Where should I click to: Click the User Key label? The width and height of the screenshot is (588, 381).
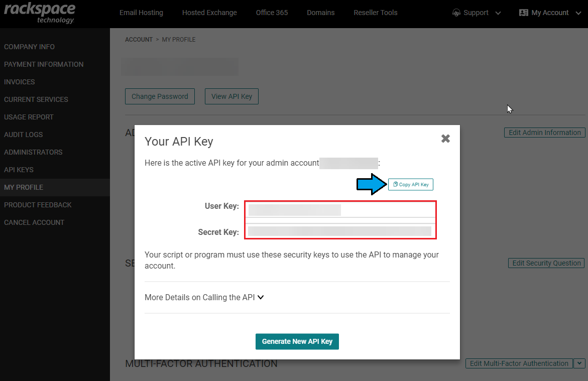click(221, 206)
